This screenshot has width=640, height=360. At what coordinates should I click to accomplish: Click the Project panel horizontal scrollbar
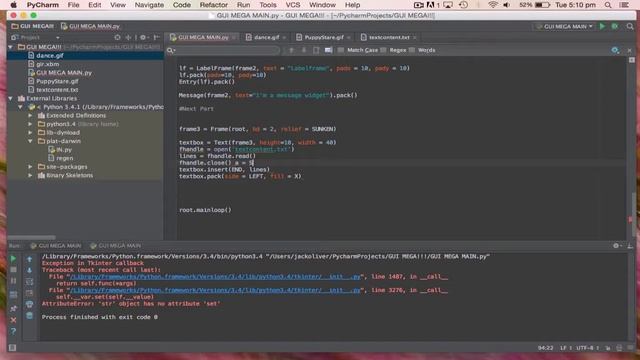click(x=31, y=237)
